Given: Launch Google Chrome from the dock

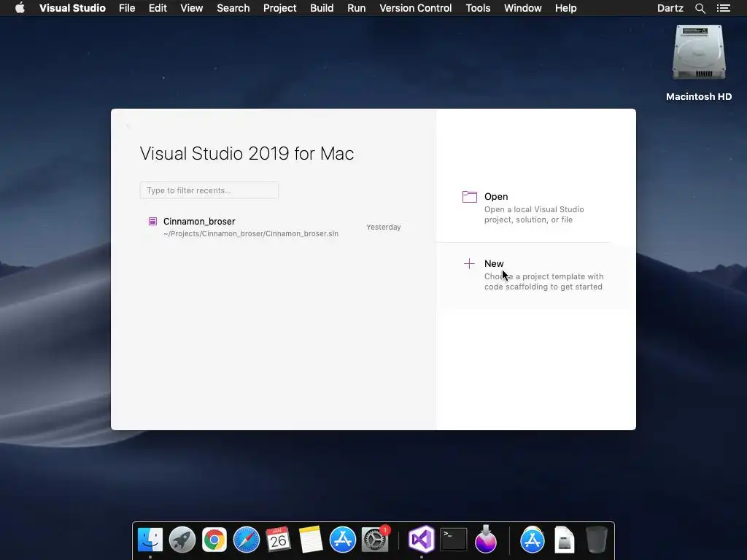Looking at the screenshot, I should click(x=214, y=540).
